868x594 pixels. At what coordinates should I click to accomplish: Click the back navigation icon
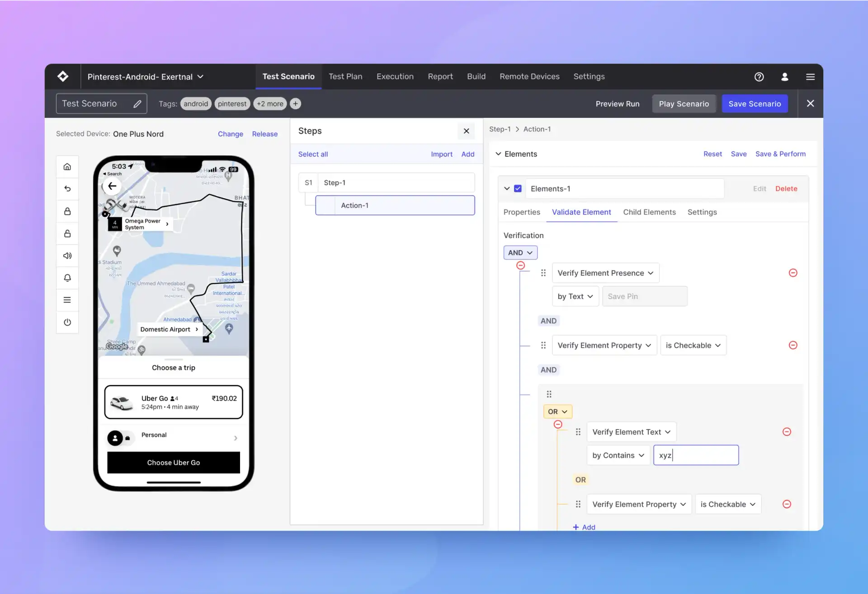(112, 186)
